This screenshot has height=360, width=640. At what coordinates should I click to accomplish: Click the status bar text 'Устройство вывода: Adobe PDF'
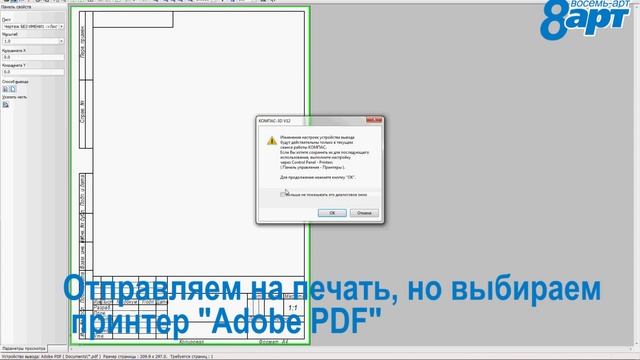[51, 356]
